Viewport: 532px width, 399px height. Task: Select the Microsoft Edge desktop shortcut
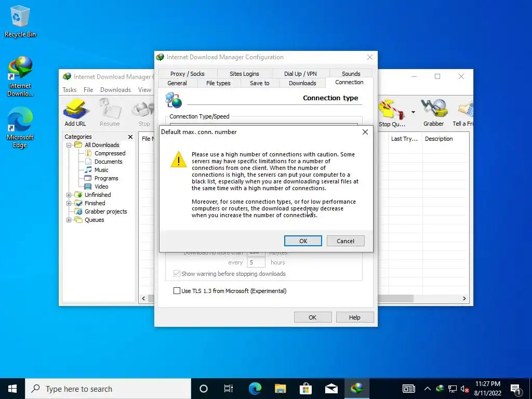click(20, 128)
